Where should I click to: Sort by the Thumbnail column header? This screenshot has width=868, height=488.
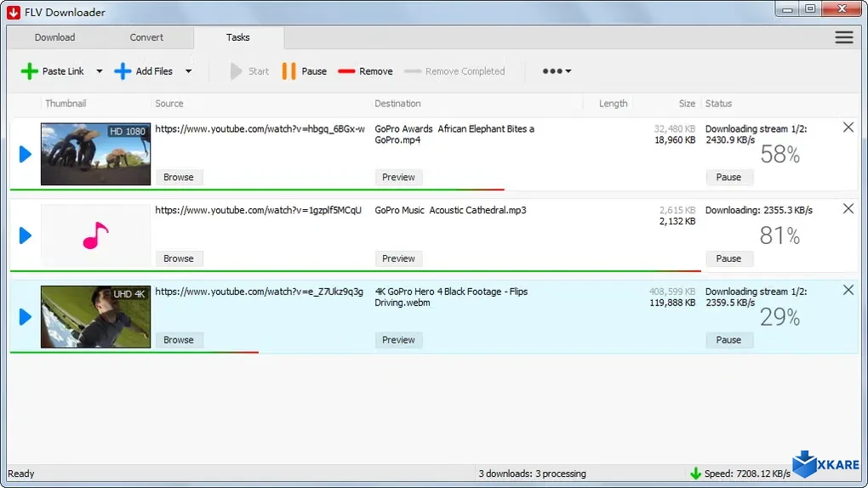[x=66, y=103]
